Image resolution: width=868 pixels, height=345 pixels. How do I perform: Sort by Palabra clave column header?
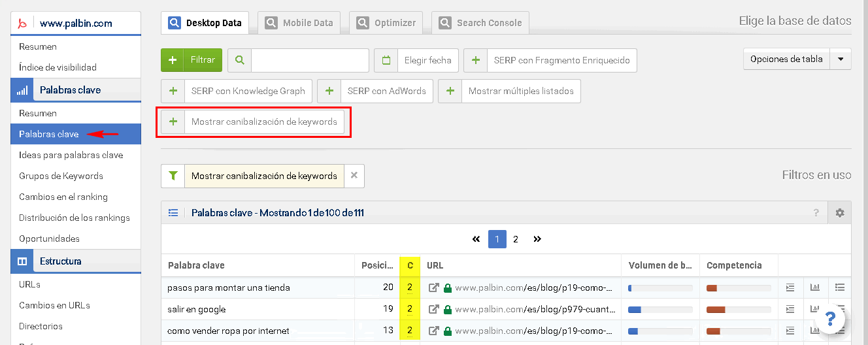[258, 265]
